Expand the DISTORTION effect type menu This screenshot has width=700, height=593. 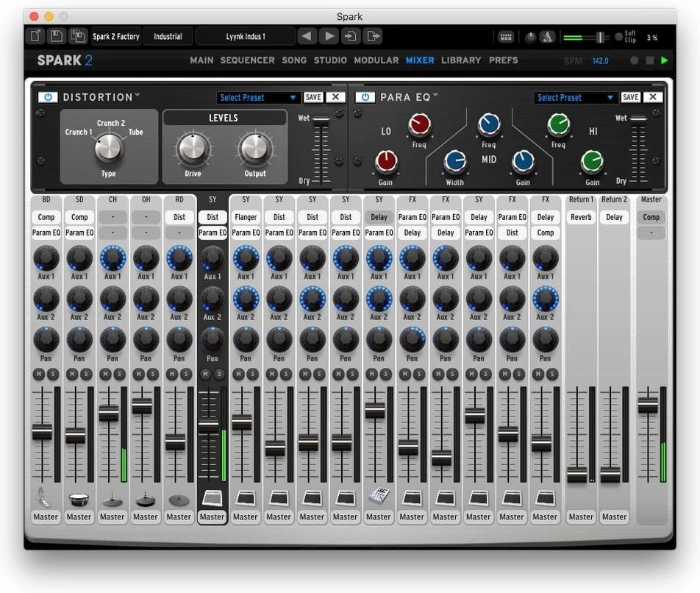[137, 95]
